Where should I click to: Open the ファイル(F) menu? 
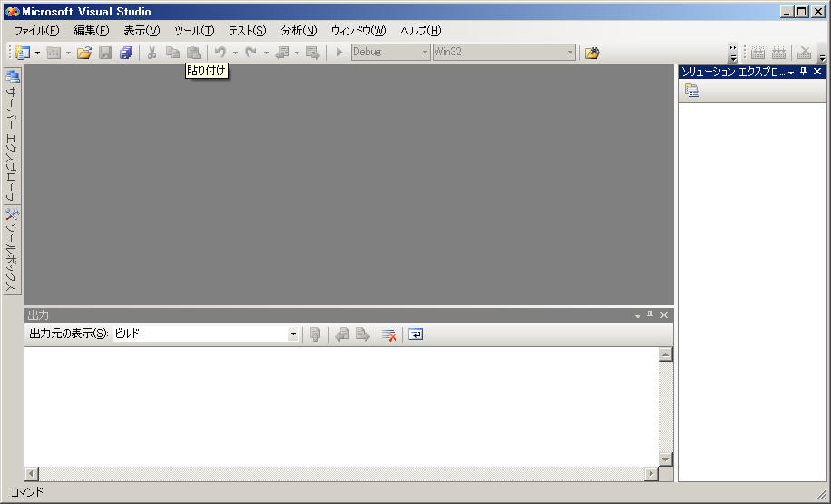(x=36, y=31)
